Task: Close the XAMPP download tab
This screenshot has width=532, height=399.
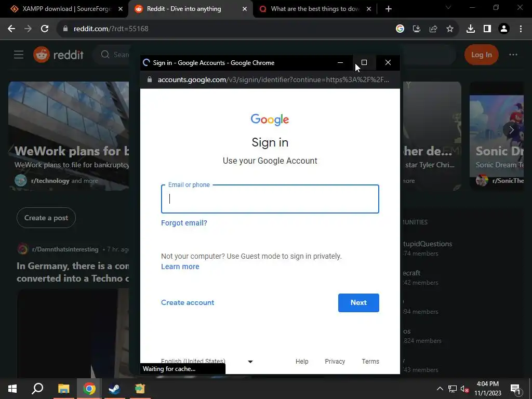Action: 121,9
